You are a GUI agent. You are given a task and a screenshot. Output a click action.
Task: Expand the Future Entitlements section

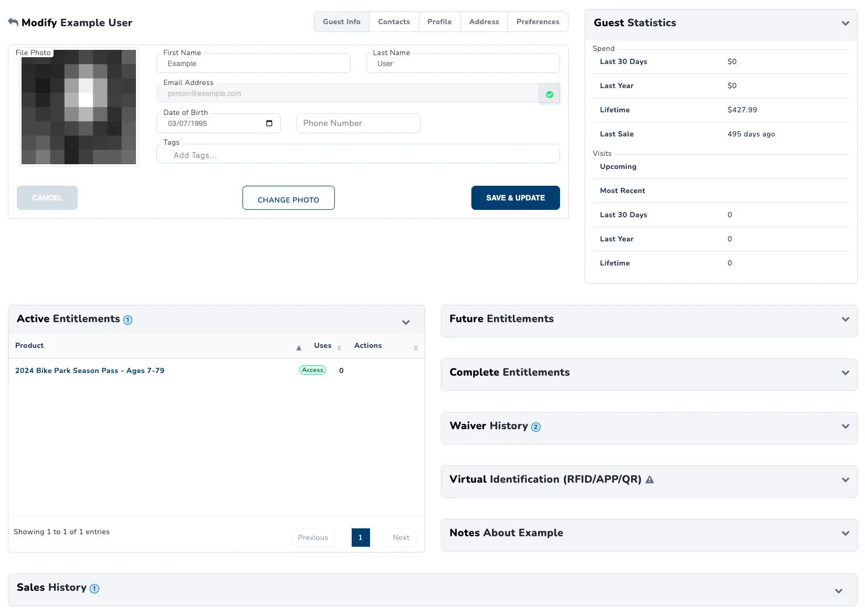(x=846, y=319)
